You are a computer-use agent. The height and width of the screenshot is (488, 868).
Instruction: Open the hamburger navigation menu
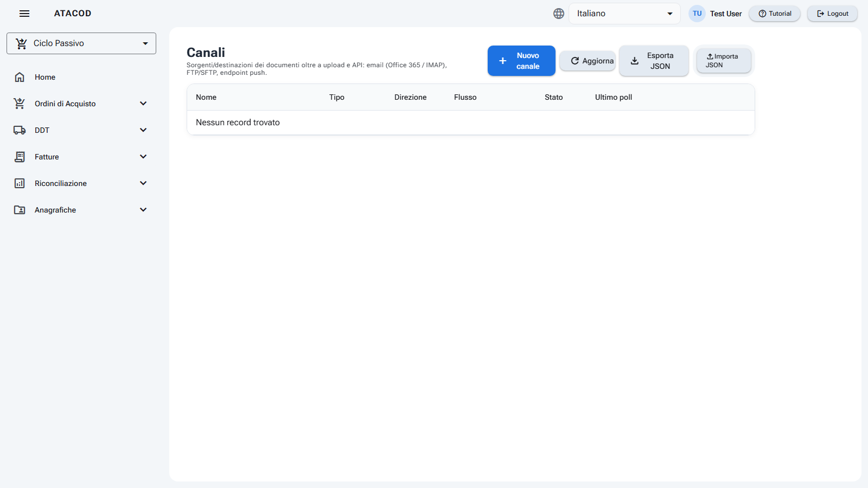click(24, 14)
